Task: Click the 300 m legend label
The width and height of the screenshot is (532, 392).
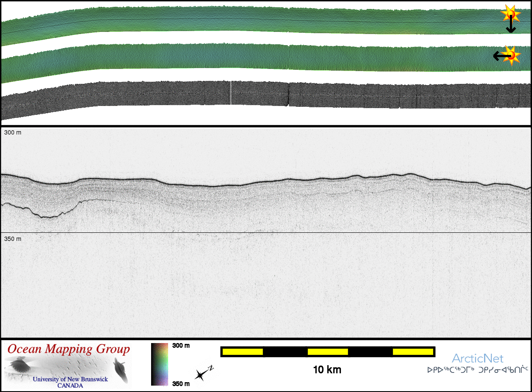Action: [181, 346]
